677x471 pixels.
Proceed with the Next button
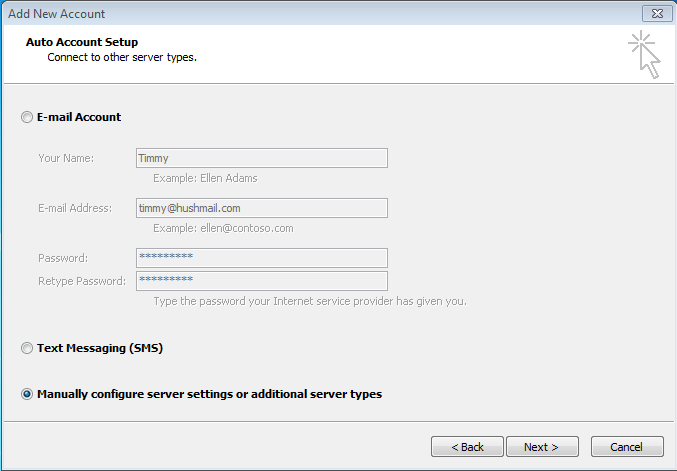pyautogui.click(x=542, y=447)
